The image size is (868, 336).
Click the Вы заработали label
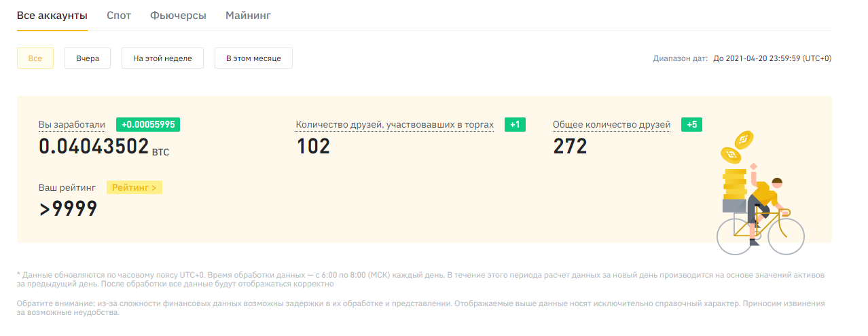[72, 125]
